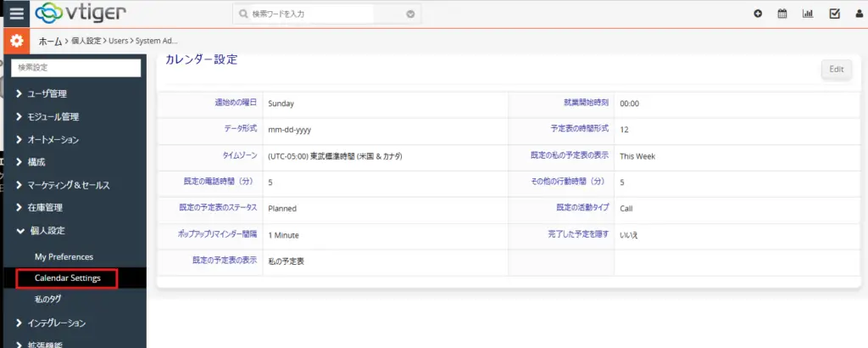Viewport: 868px width, 348px height.
Task: Select Calendar Settings in sidebar
Action: coord(67,278)
